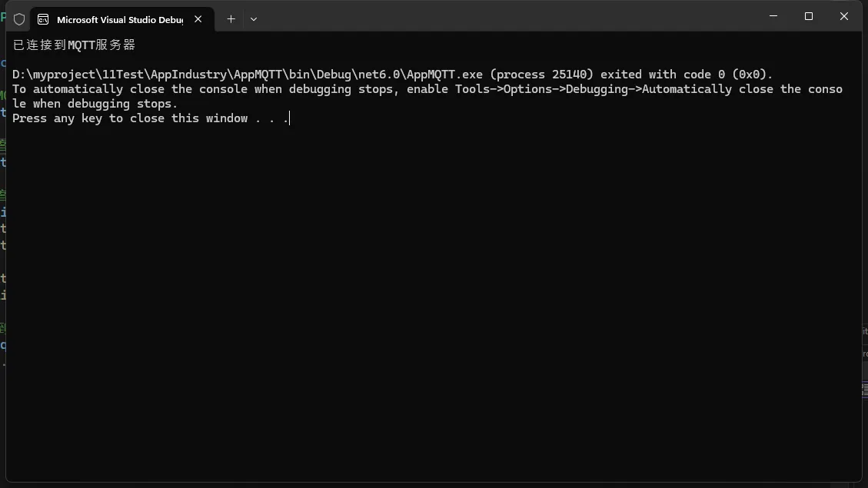The width and height of the screenshot is (868, 488).
Task: Click the empty black console area
Action: pos(431,307)
